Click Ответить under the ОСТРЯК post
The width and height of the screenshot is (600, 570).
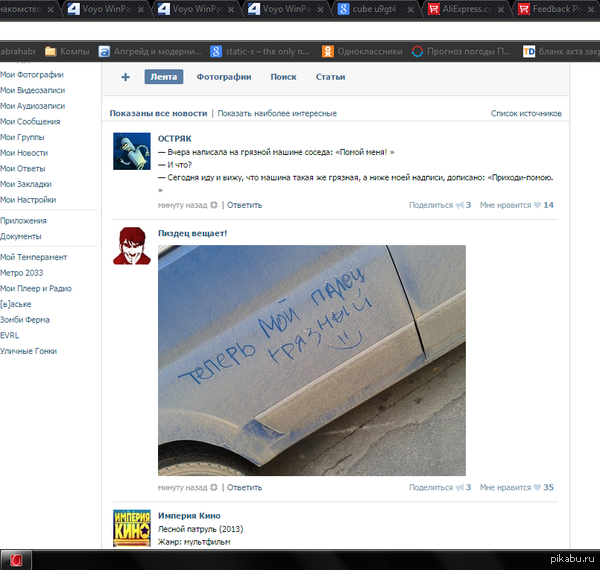tap(244, 205)
